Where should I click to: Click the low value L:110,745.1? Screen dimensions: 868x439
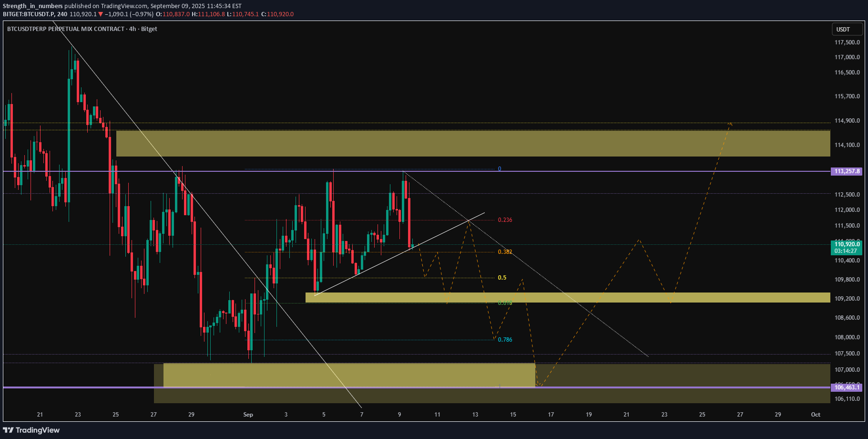(243, 14)
